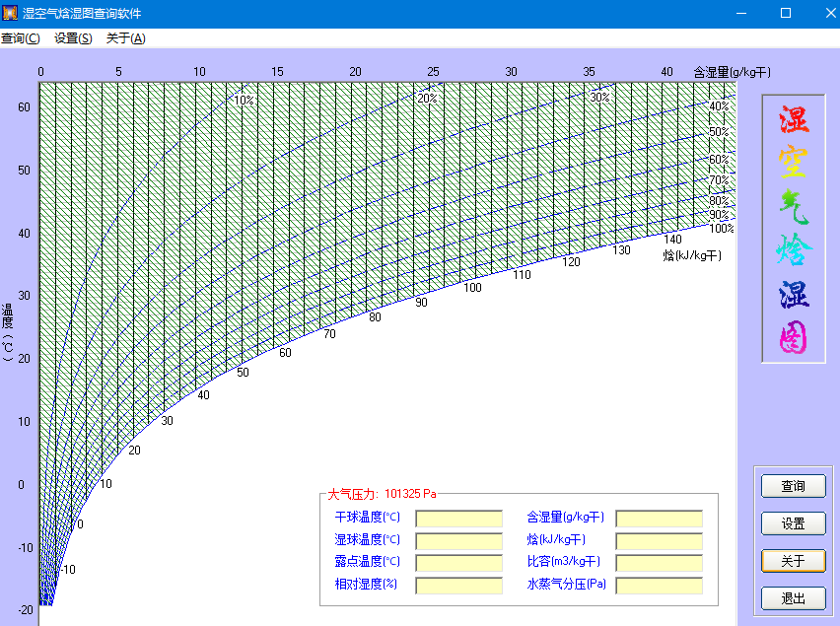Click the 含湿量 input field
Viewport: 840px width, 626px height.
[659, 519]
